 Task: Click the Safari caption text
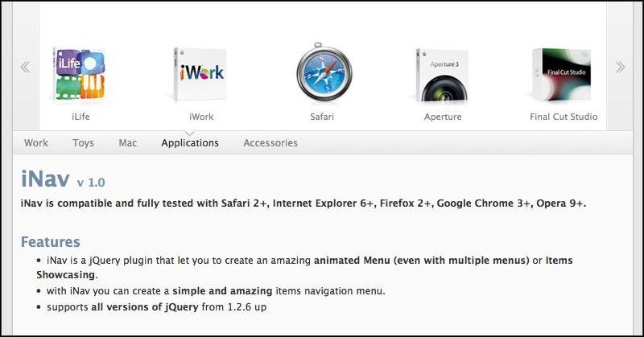point(322,117)
